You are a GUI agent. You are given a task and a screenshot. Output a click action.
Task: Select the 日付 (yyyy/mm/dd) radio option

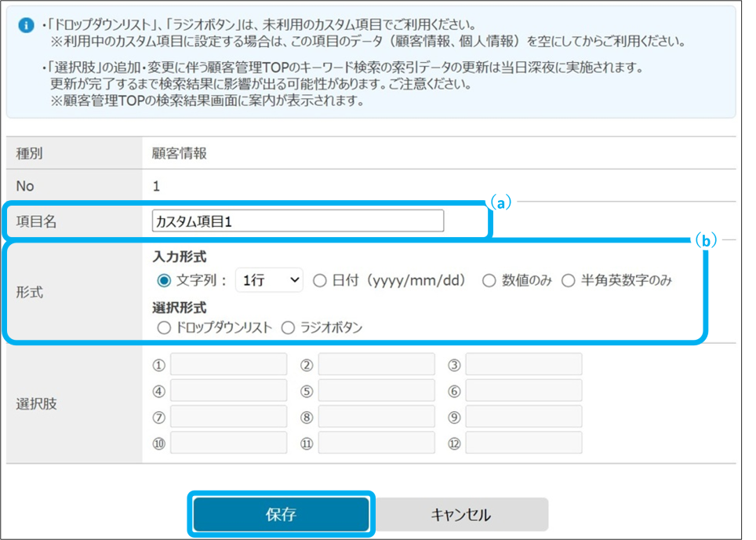(x=319, y=280)
